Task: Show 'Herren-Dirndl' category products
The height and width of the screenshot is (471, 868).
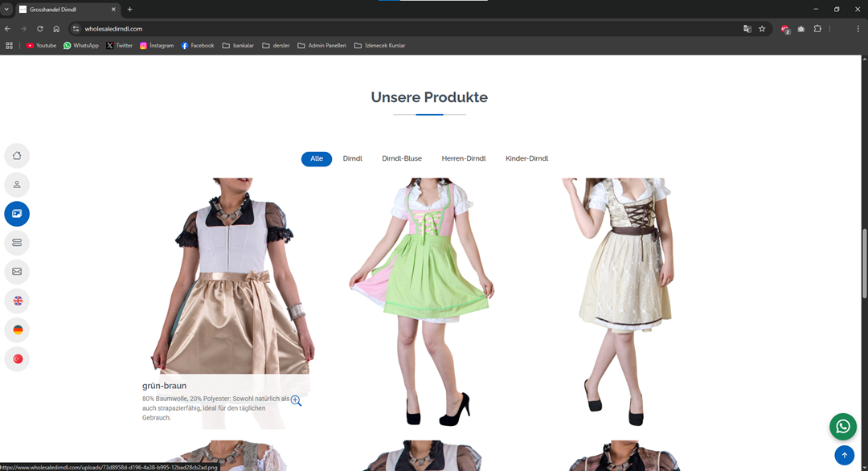Action: 464,159
